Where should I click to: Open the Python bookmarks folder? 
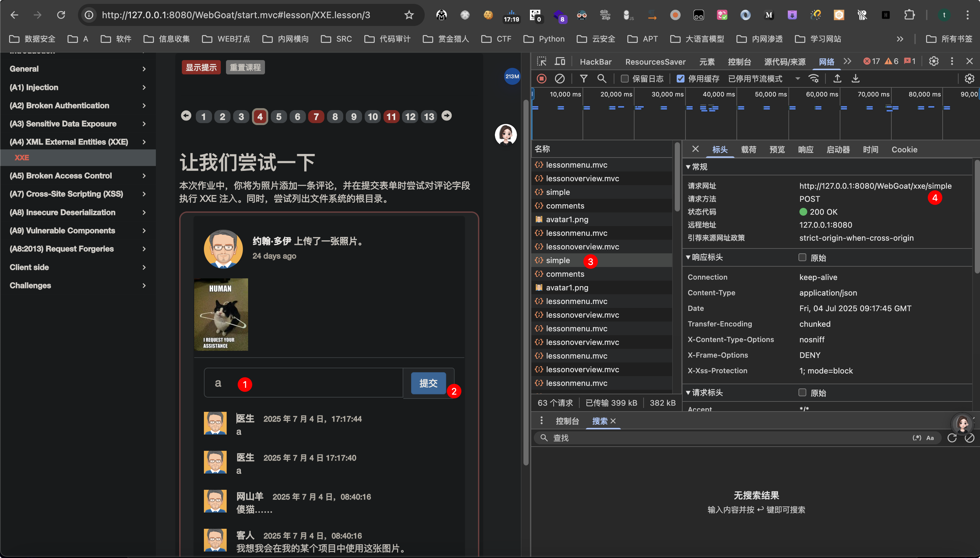[544, 39]
